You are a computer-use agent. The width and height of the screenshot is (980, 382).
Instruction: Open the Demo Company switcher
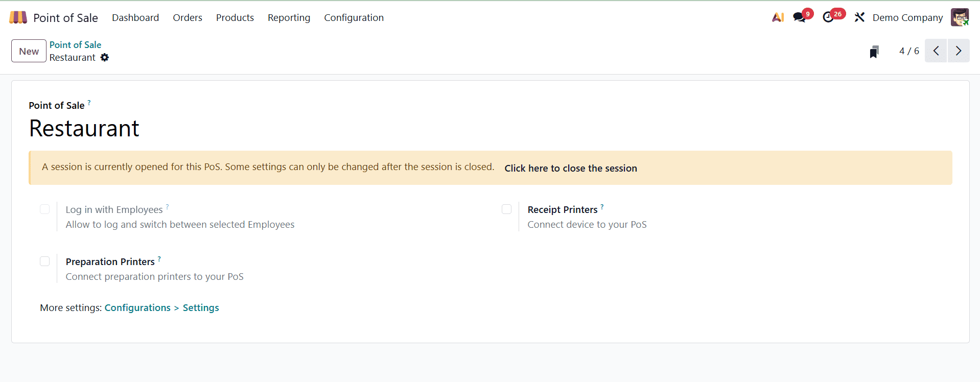click(907, 17)
